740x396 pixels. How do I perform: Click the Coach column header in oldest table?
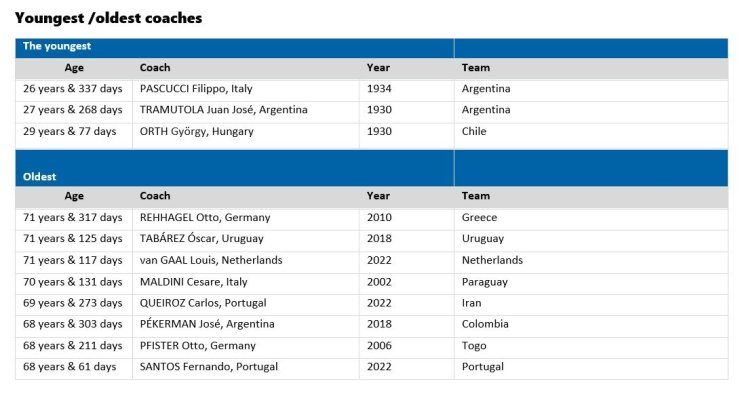155,196
